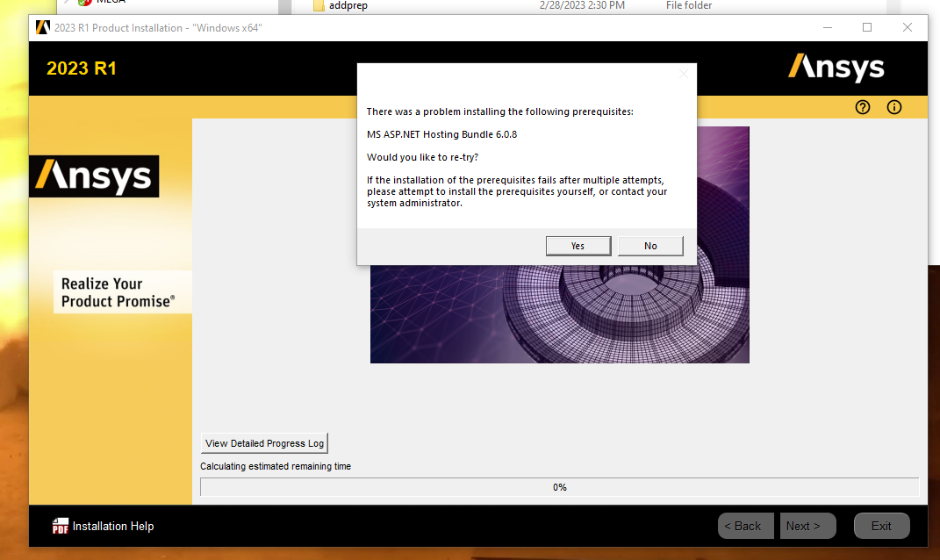This screenshot has height=560, width=940.
Task: Click the 0% installation progress bar
Action: point(559,487)
